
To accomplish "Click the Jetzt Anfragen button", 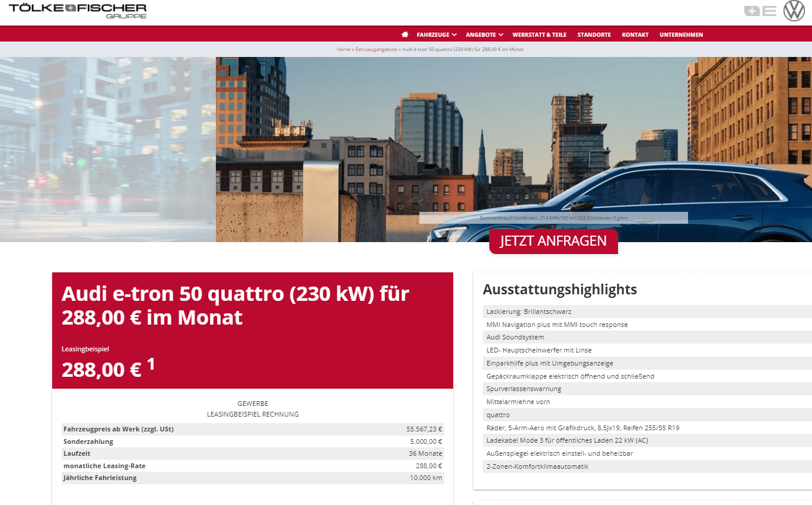I will pyautogui.click(x=553, y=241).
